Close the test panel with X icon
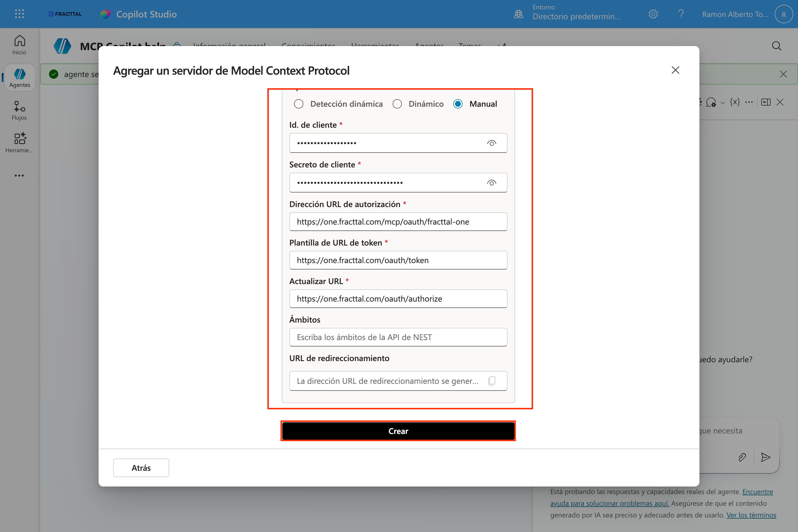The image size is (798, 532). 780,102
